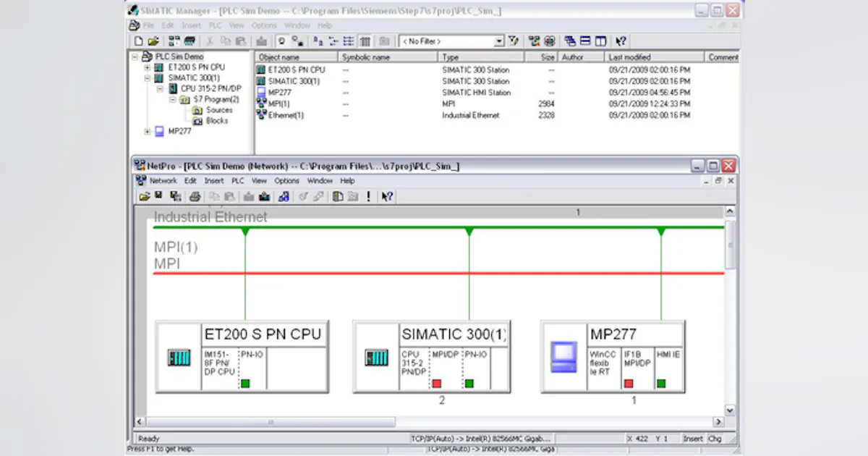Collapse the S7 Program(2) tree node
The height and width of the screenshot is (456, 868).
[173, 99]
